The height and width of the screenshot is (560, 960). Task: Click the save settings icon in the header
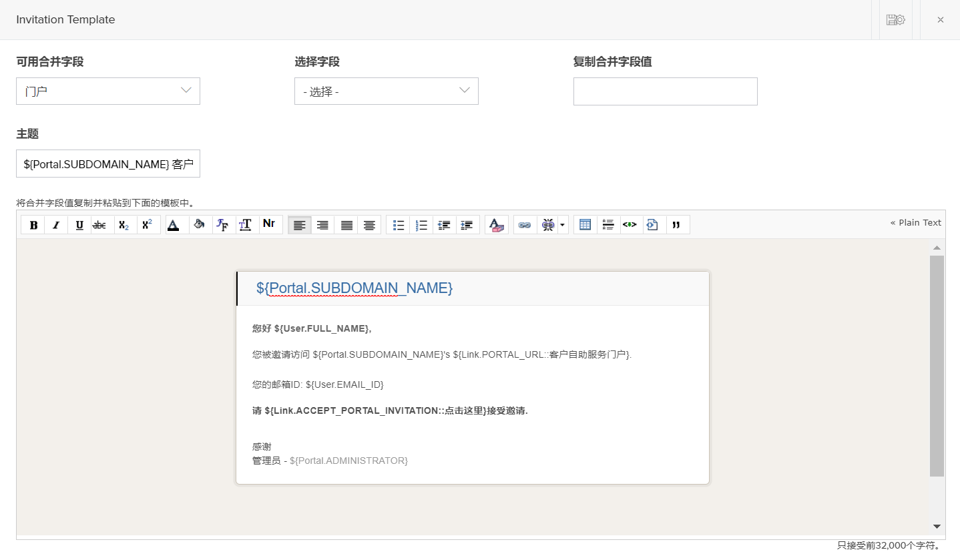coord(895,20)
